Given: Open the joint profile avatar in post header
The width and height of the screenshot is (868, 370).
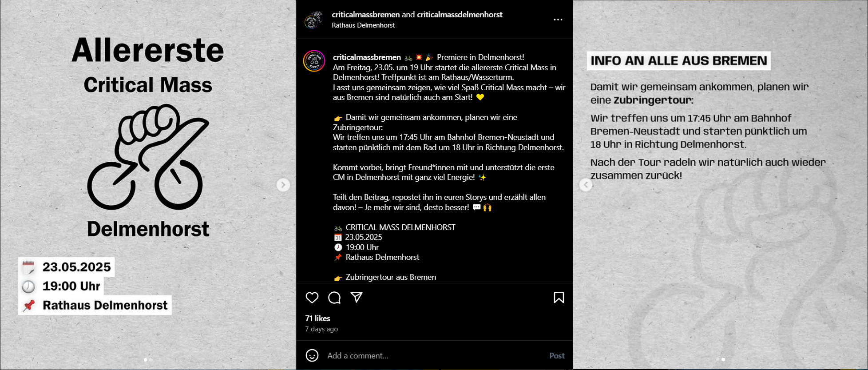Looking at the screenshot, I should tap(313, 20).
